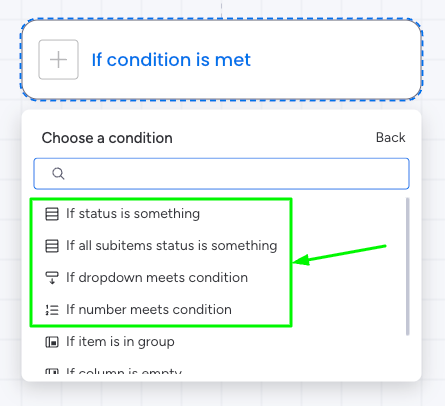Select 'If number meets condition' entry
This screenshot has width=445, height=406.
[149, 310]
